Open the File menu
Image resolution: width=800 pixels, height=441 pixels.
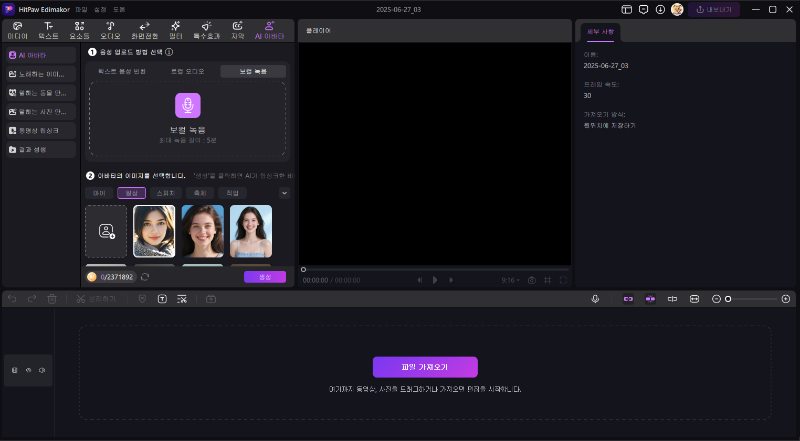(x=81, y=10)
